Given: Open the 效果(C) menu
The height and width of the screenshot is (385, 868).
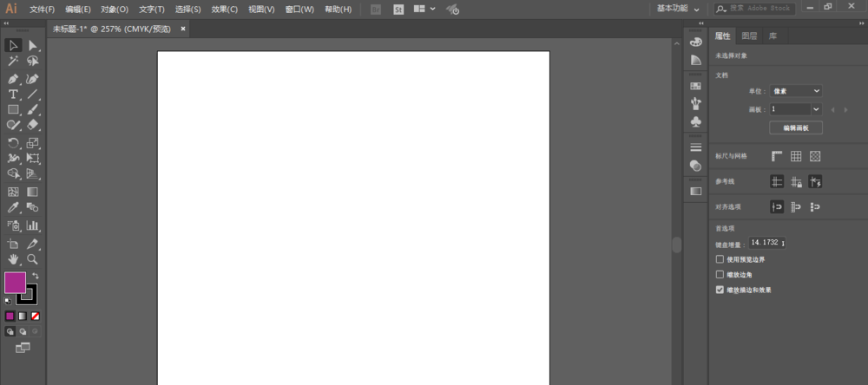Looking at the screenshot, I should pos(225,10).
